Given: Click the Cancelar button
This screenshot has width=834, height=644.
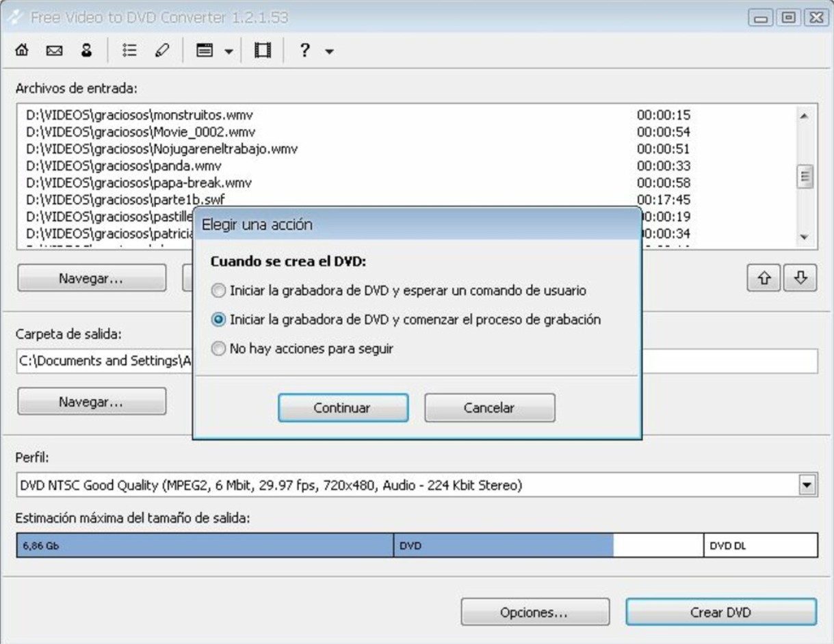Looking at the screenshot, I should [489, 407].
